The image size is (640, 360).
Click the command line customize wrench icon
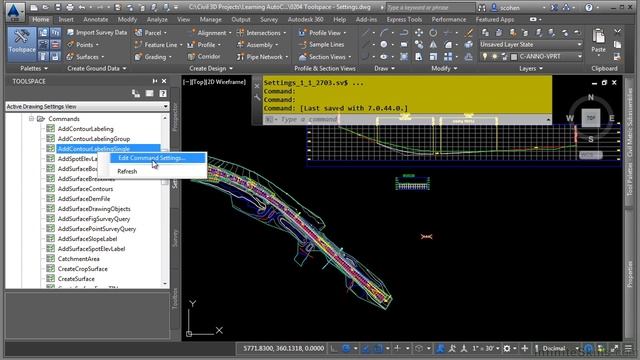coord(257,97)
